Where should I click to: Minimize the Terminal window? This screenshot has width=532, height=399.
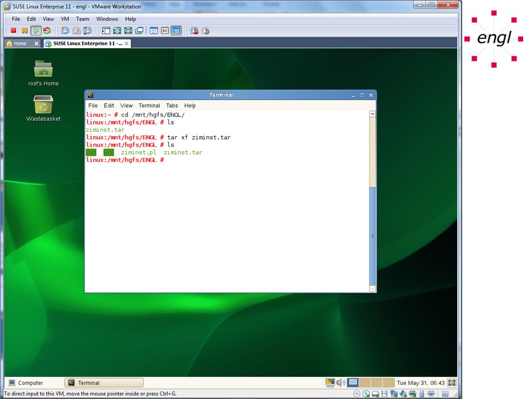tap(353, 95)
